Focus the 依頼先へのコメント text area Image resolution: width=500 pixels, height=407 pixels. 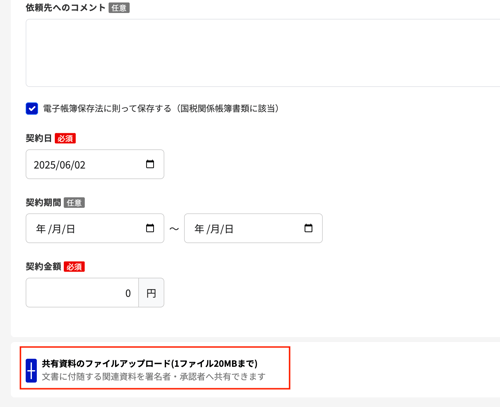pyautogui.click(x=263, y=53)
